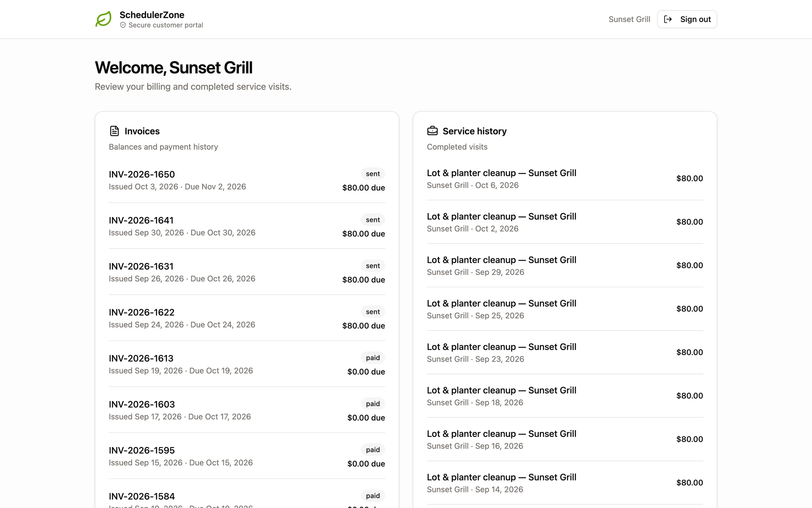Click $0.00 due for invoice INV-2026-1613
The image size is (812, 508).
[366, 372]
